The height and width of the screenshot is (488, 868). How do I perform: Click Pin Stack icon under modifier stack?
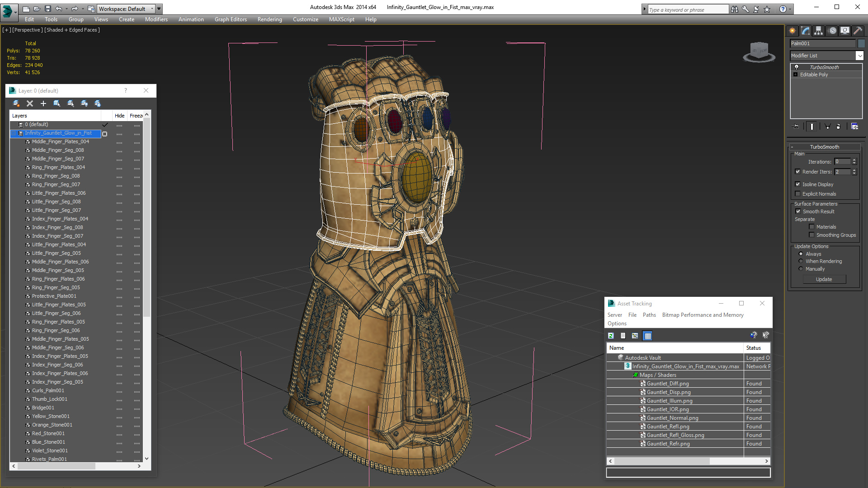point(796,127)
